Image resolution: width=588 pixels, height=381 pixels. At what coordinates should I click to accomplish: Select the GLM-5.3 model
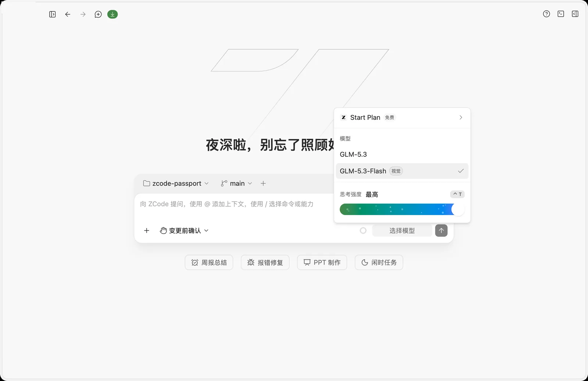[402, 155]
